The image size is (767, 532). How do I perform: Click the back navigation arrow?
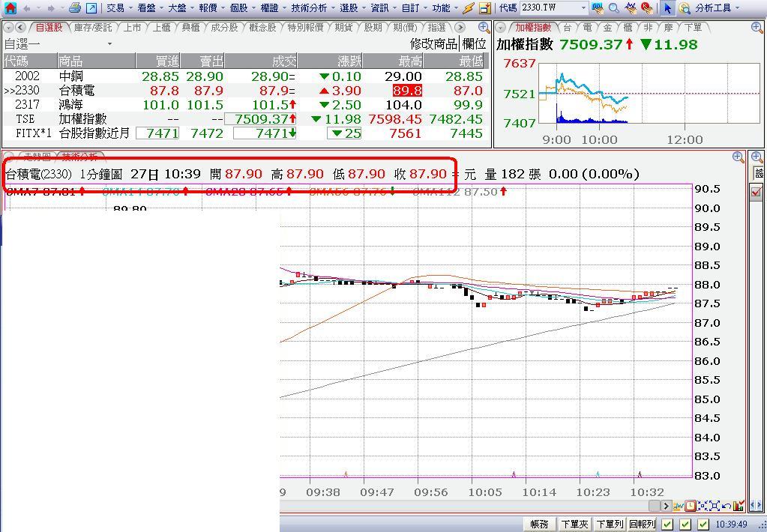click(28, 8)
